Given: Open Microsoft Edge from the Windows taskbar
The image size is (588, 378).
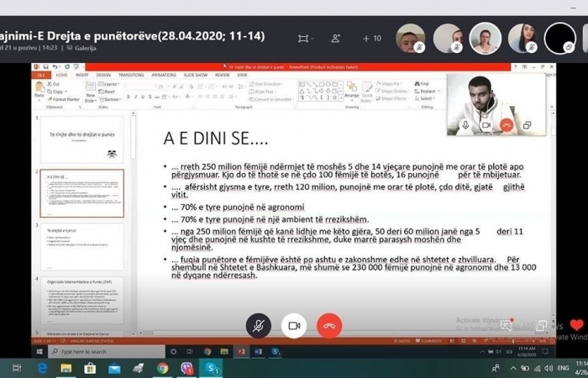Looking at the screenshot, I should click(x=42, y=368).
